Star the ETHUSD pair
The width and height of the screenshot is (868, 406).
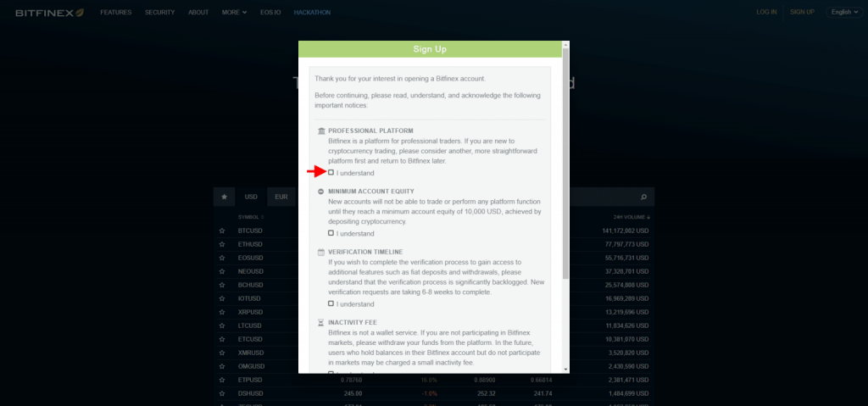coord(222,244)
